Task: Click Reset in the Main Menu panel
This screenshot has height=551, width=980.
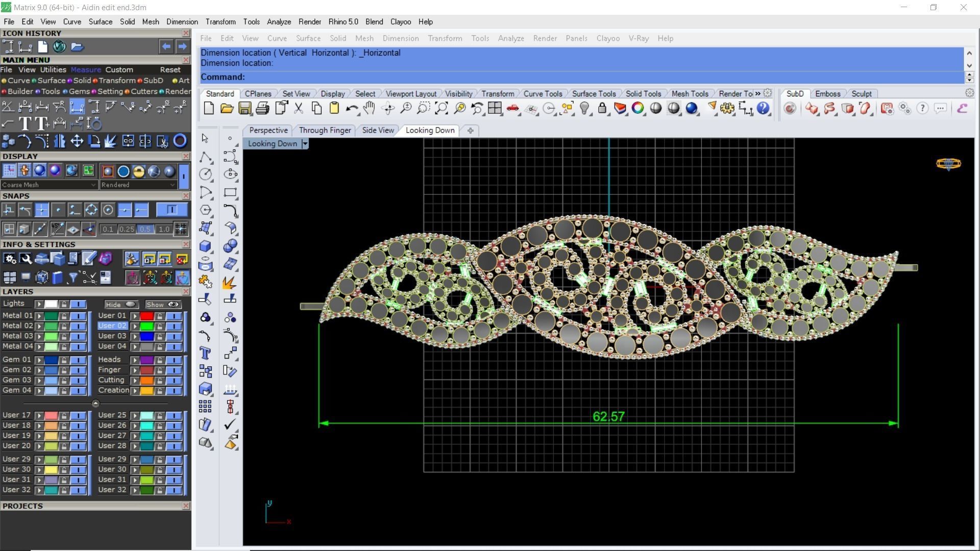Action: [x=170, y=70]
